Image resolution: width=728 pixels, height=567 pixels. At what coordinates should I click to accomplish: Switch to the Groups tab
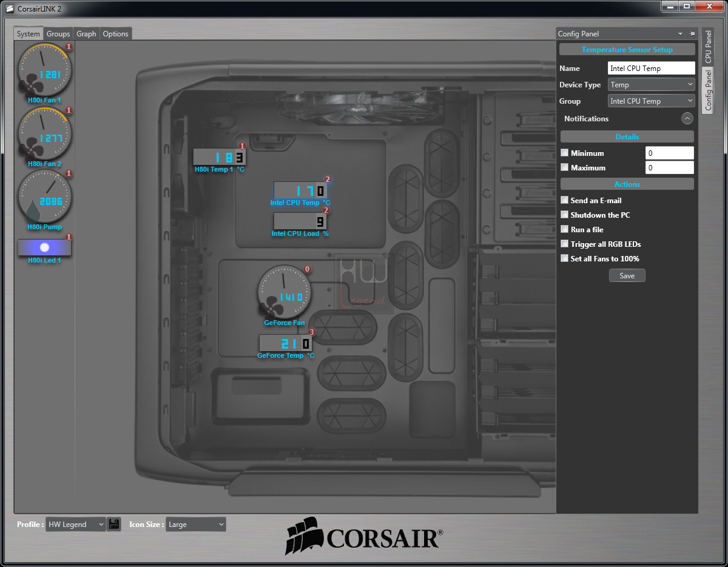point(58,34)
